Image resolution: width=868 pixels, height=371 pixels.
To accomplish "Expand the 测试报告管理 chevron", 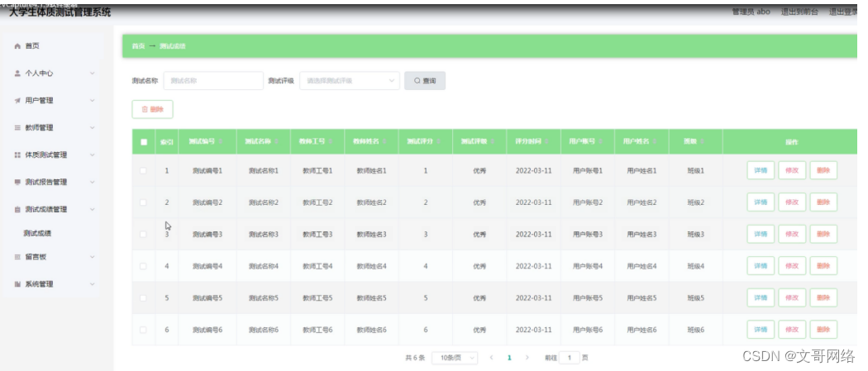I will (x=93, y=182).
